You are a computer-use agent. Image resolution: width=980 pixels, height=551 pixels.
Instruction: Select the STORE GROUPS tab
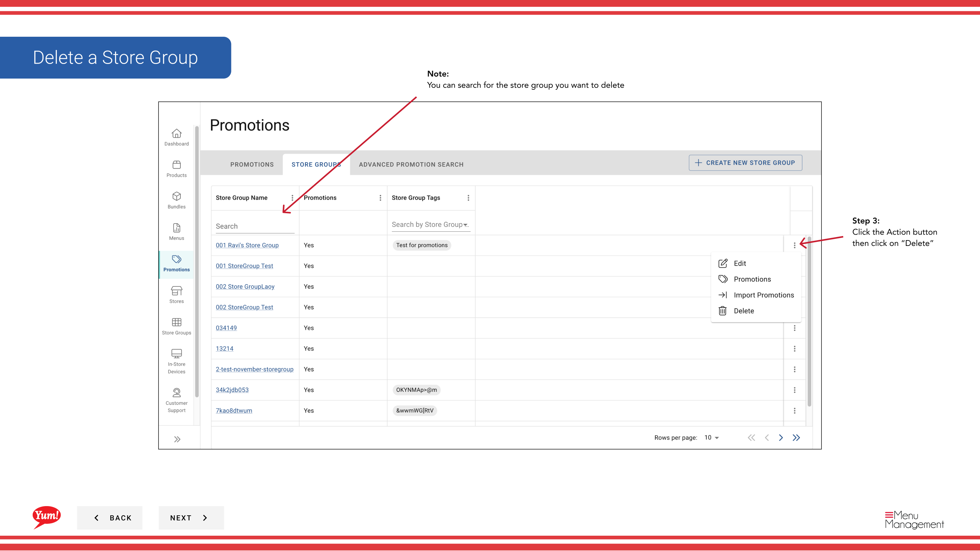(316, 164)
